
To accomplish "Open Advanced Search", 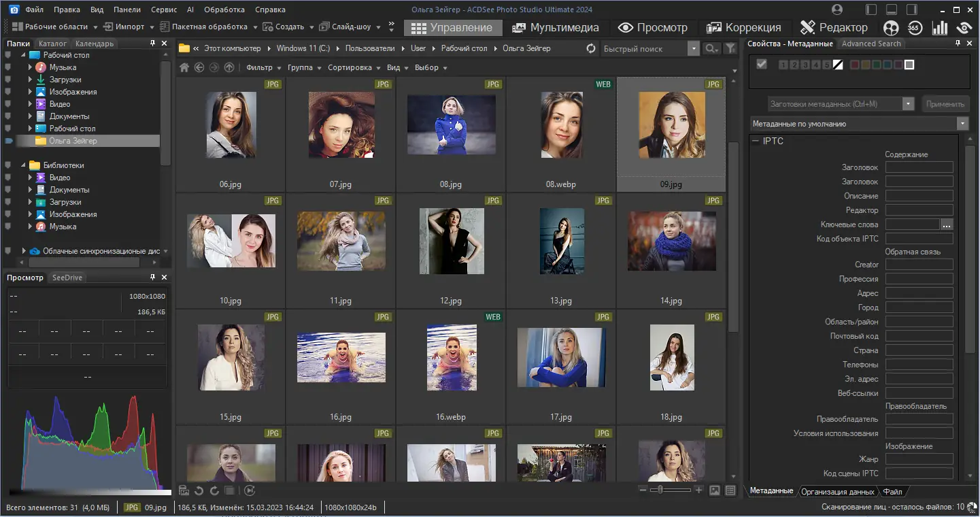I will click(x=871, y=43).
